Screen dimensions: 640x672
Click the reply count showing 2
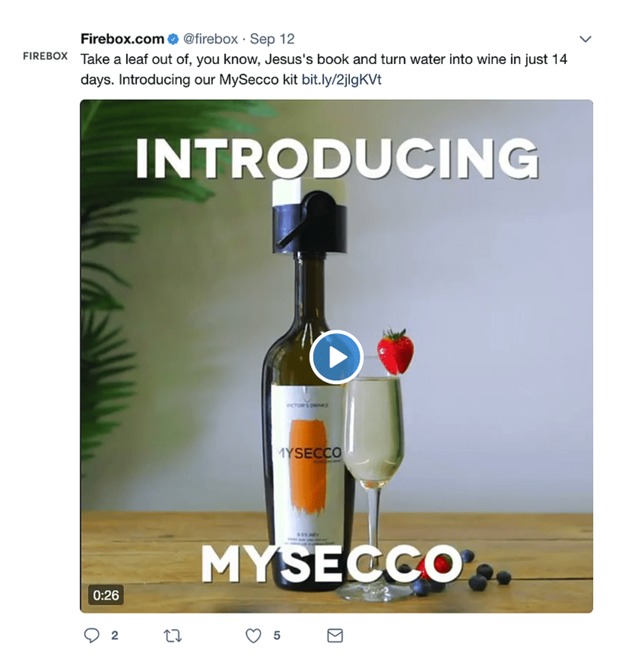tap(114, 635)
